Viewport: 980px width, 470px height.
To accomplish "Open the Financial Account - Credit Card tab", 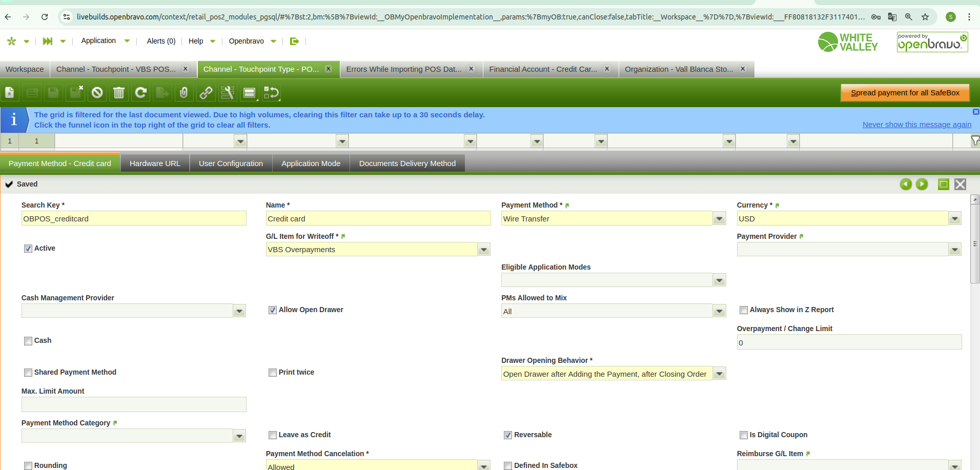I will 543,69.
